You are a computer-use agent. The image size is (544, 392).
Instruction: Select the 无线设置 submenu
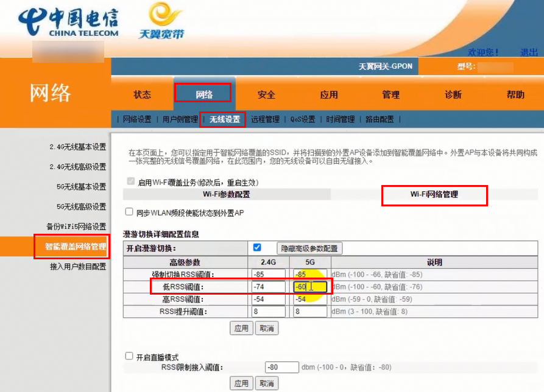point(224,119)
